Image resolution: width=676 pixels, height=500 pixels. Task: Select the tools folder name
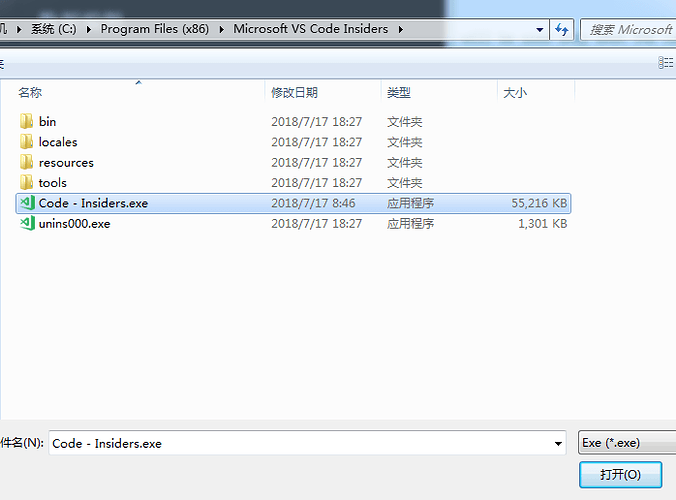53,183
